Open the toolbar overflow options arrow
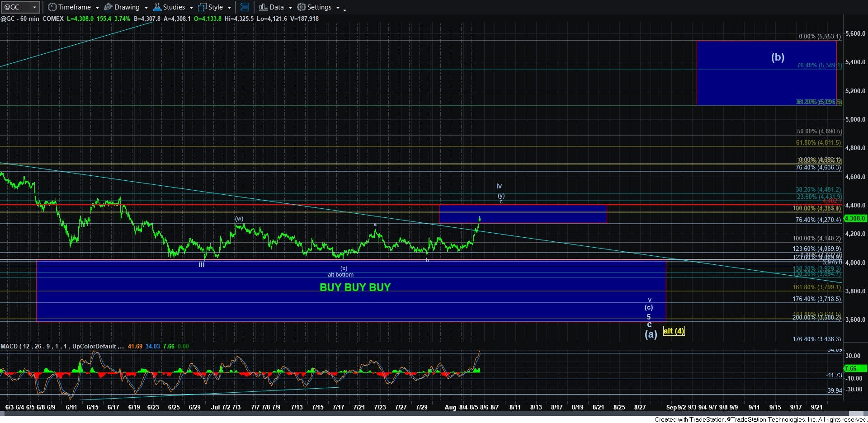868x423 pixels. coord(344,9)
